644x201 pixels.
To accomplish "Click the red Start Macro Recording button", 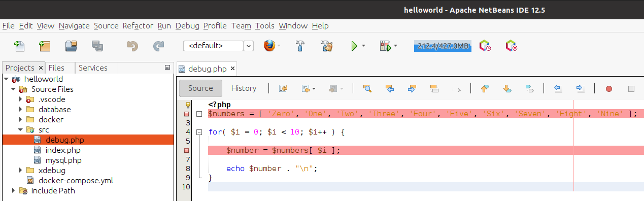I will click(608, 89).
